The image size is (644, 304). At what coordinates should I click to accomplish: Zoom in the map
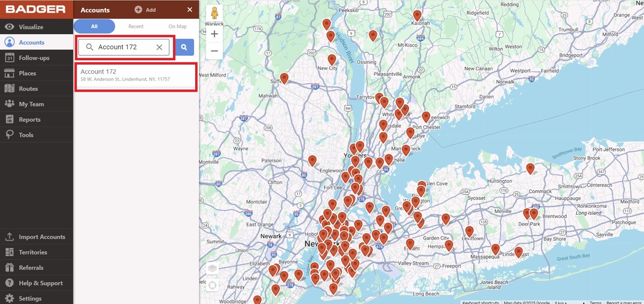pos(215,34)
